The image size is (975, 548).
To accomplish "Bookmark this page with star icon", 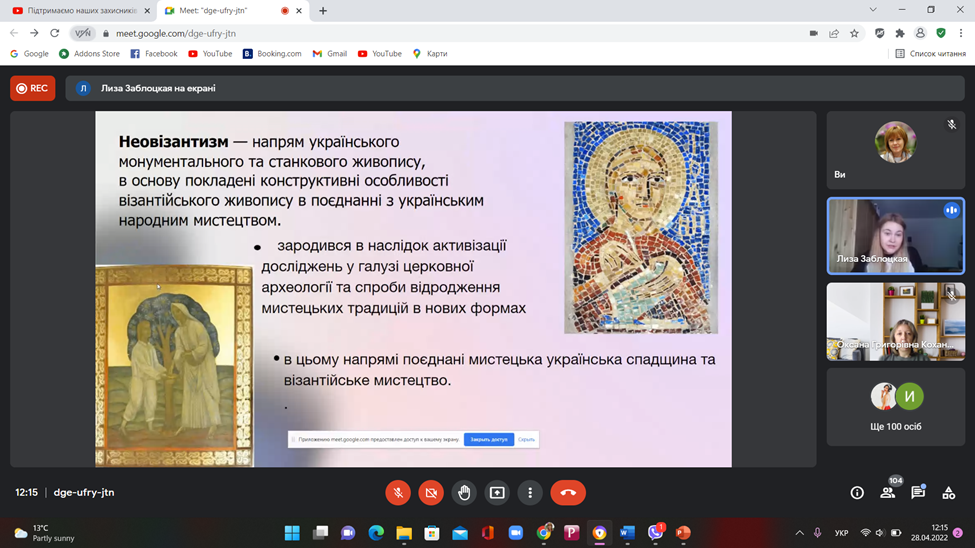I will click(854, 33).
